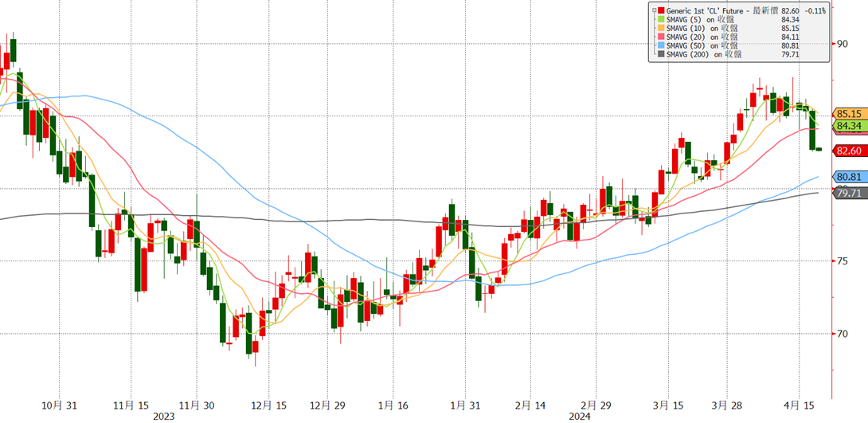The height and width of the screenshot is (423, 868).
Task: Click the 2024 year label
Action: [x=581, y=417]
